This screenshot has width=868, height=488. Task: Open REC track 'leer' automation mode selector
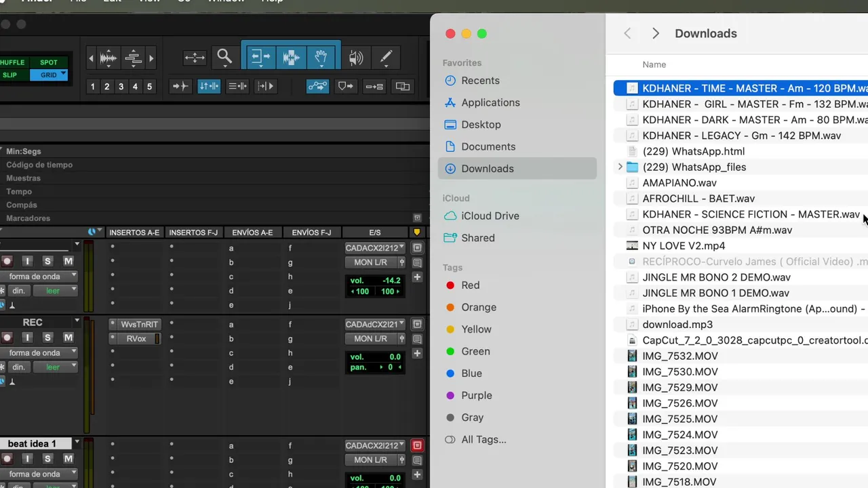point(55,367)
